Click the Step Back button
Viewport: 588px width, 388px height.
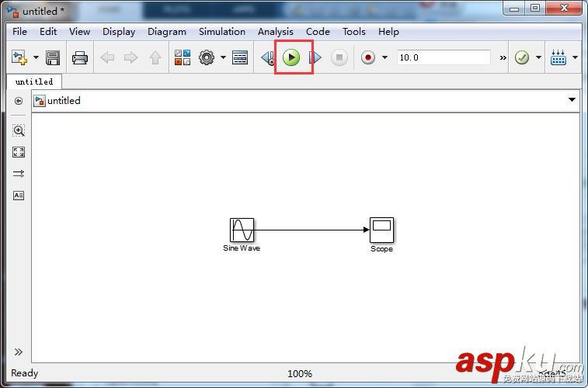coord(268,57)
